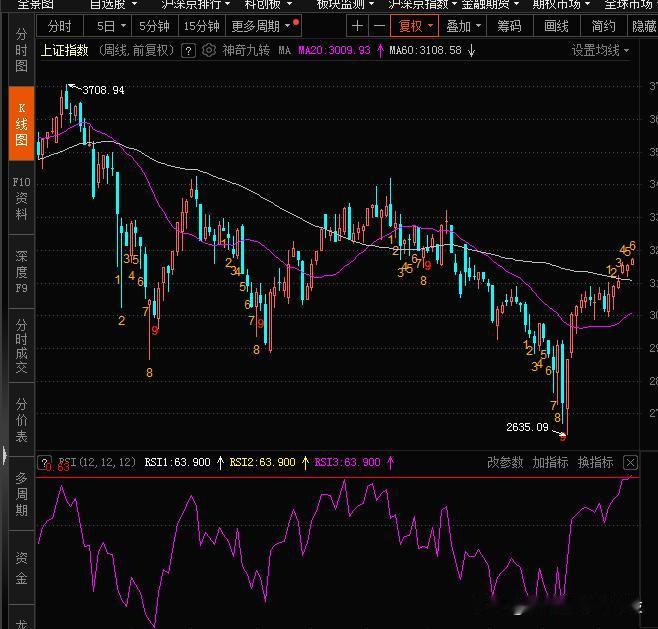This screenshot has width=658, height=629.
Task: Open 金融期货 top menu
Action: point(490,4)
